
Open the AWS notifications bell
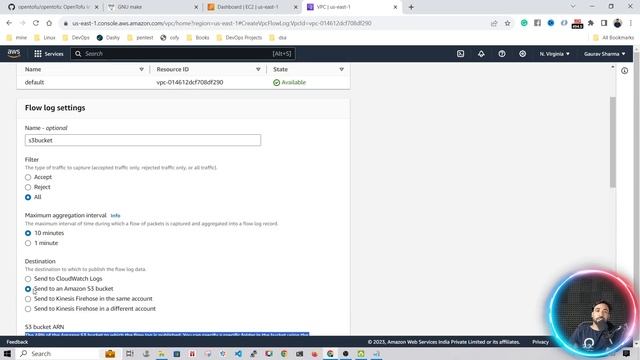(481, 54)
